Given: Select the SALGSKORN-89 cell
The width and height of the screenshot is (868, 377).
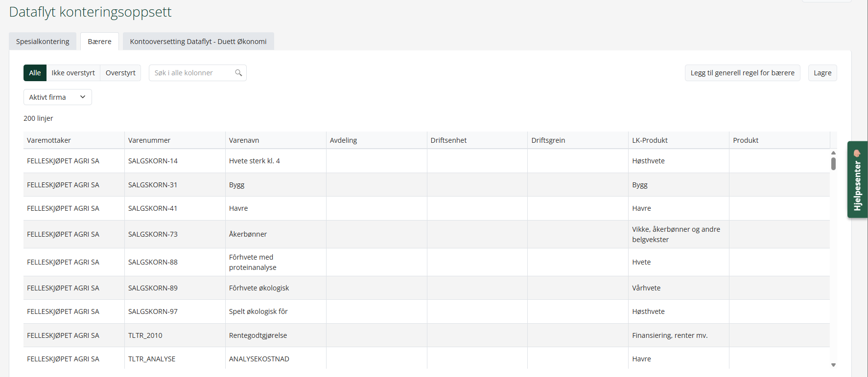Looking at the screenshot, I should [175, 288].
